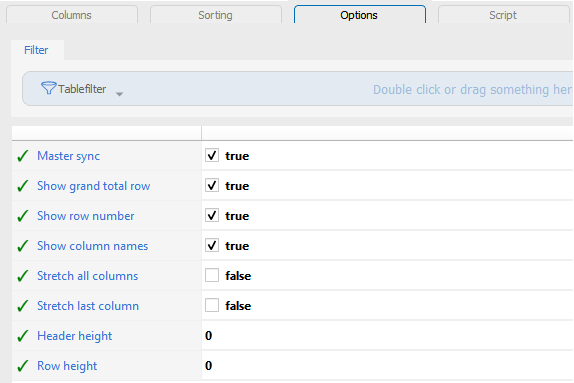Image resolution: width=574 pixels, height=383 pixels.
Task: Select the Header height label
Action: tap(75, 336)
